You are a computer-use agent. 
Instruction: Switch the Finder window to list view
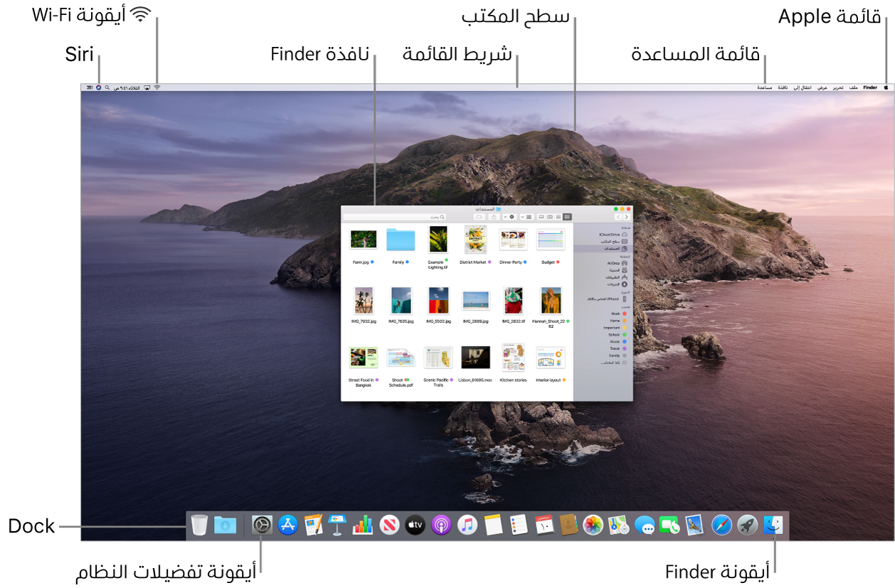click(x=558, y=217)
